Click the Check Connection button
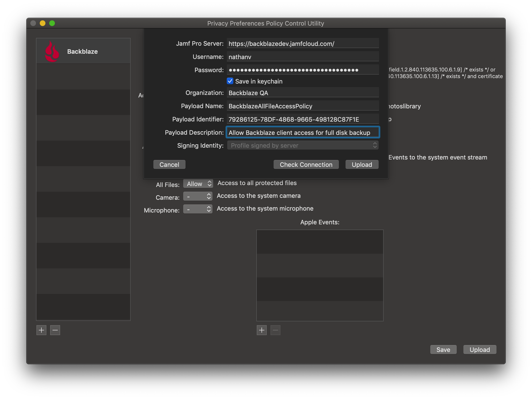Screen dimensions: 532x399 [x=306, y=164]
